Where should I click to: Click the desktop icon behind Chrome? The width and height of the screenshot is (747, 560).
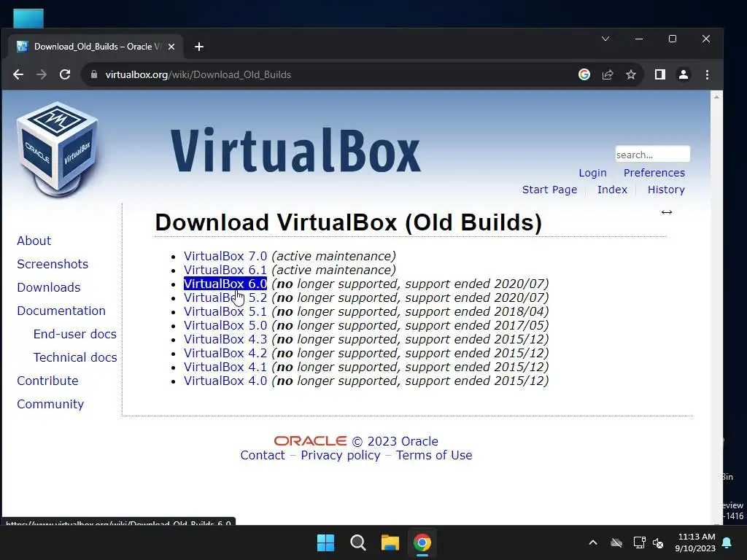[28, 18]
